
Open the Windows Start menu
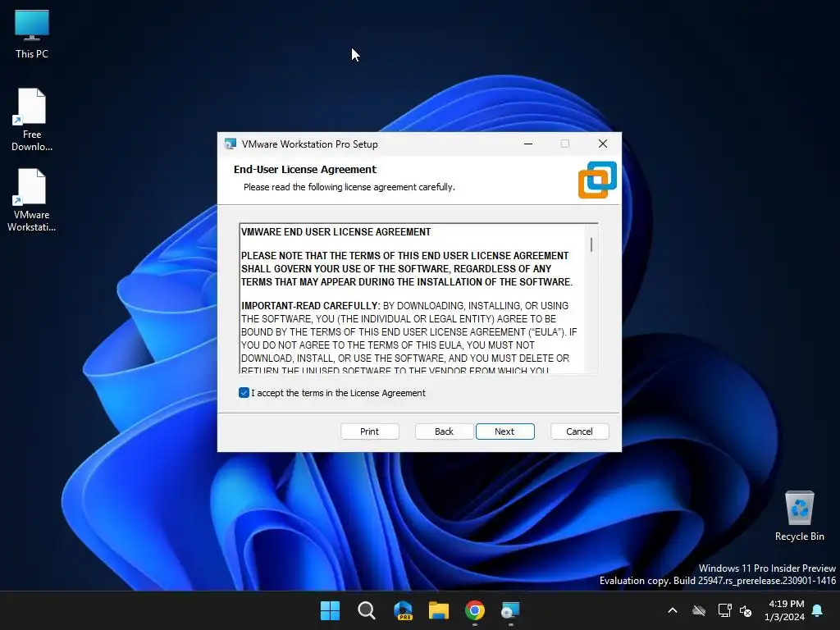pos(330,610)
